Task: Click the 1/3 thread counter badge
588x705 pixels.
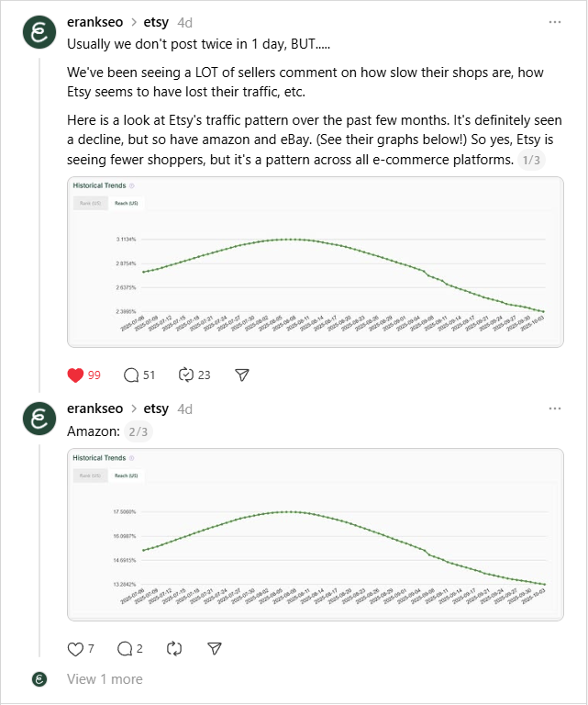Action: (x=530, y=161)
